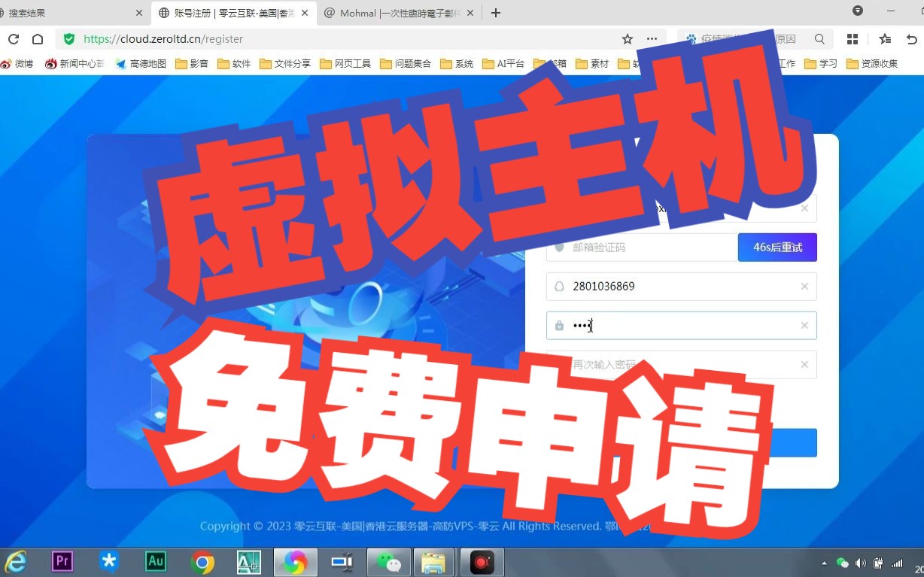Open Adobe Premiere Pro from the taskbar

tap(62, 561)
